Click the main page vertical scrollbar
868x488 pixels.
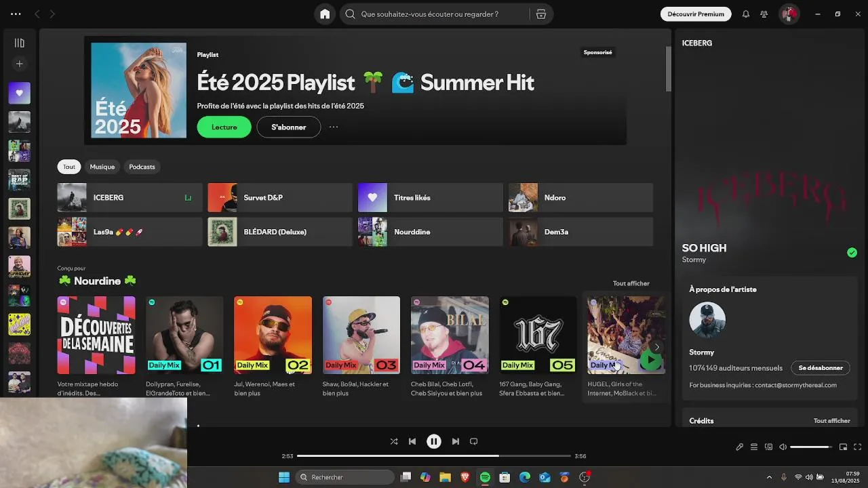point(668,68)
